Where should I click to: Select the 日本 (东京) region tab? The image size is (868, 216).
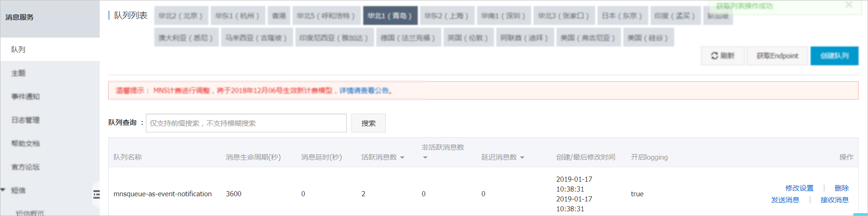click(623, 15)
